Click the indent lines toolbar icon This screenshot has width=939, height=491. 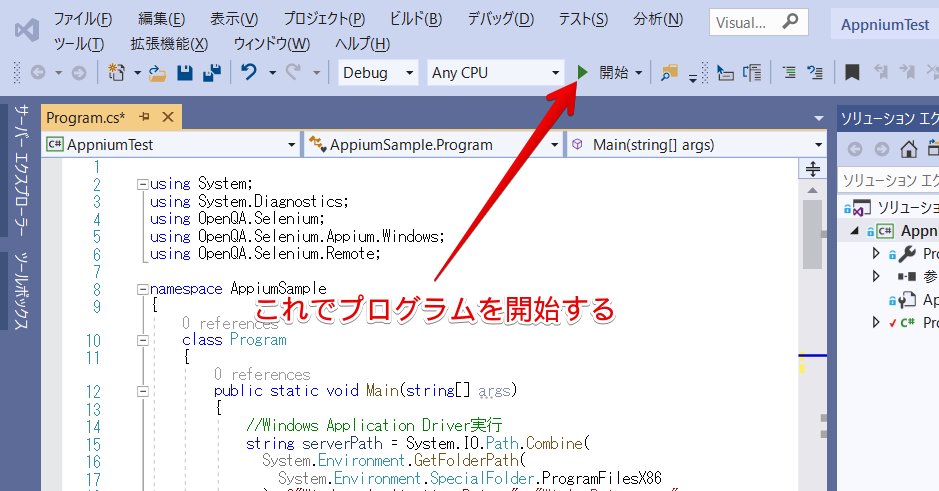coord(789,72)
